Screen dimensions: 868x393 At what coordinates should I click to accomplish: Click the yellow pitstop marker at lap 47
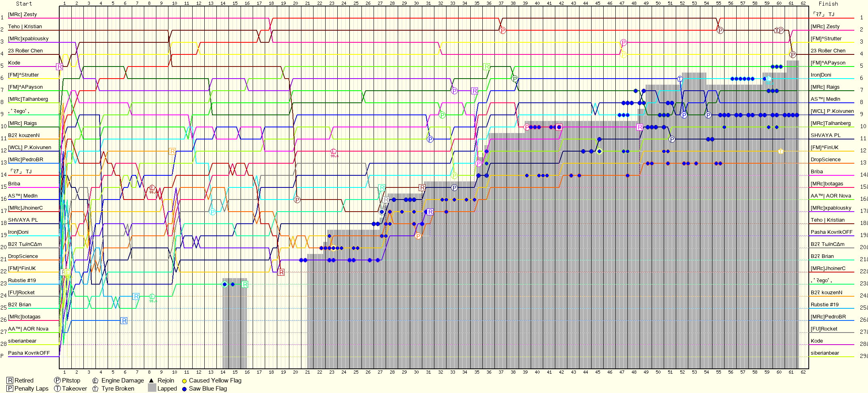(x=623, y=54)
